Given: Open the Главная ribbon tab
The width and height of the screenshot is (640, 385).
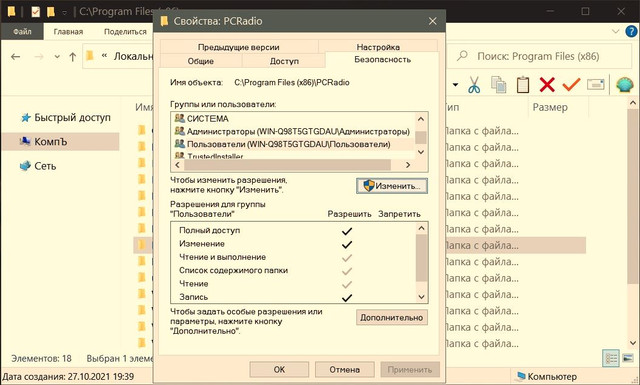Looking at the screenshot, I should tap(68, 31).
